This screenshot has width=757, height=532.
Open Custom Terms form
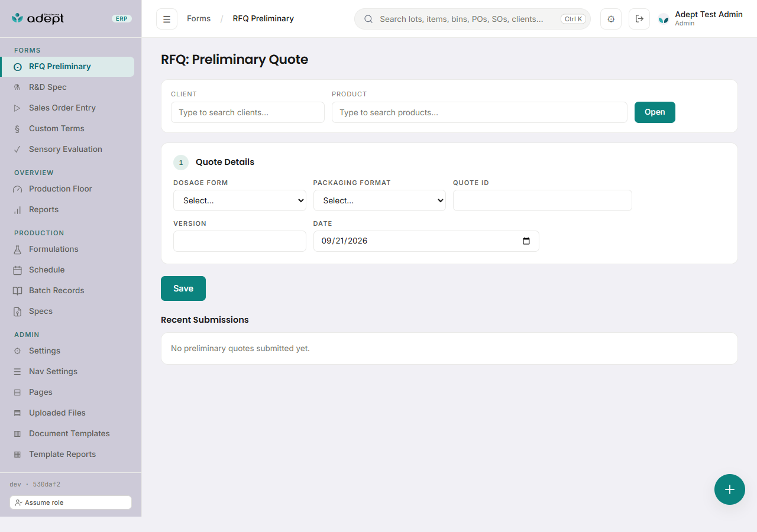[67, 129]
